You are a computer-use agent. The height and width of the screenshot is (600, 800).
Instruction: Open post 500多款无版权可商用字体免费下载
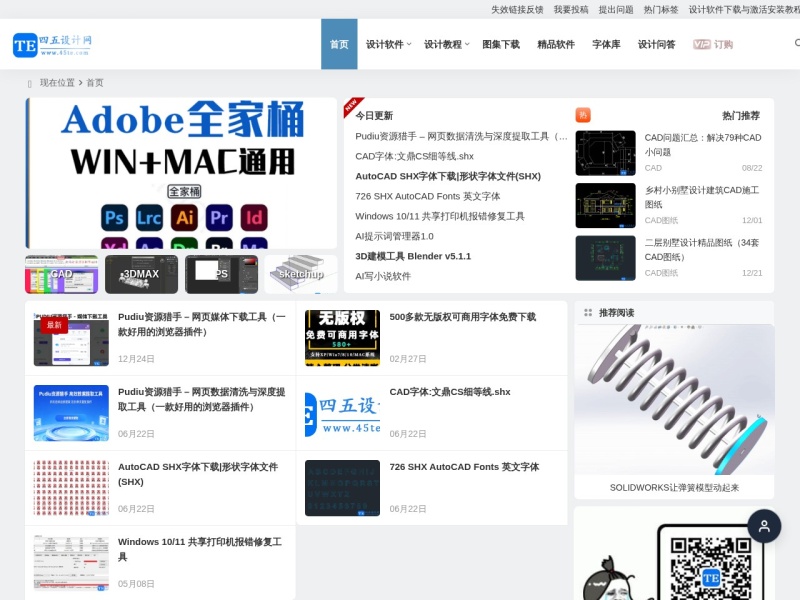[x=462, y=317]
